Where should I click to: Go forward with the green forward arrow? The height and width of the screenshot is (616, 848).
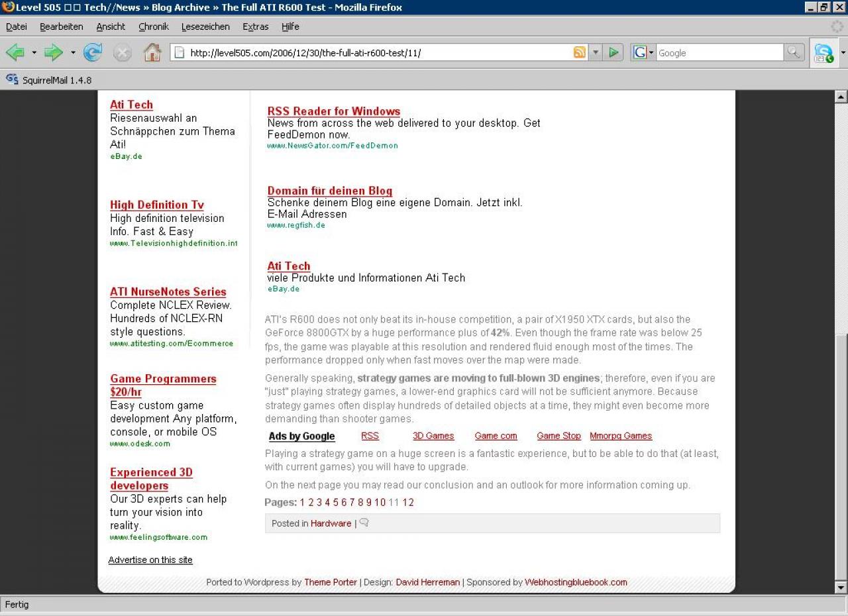(54, 52)
